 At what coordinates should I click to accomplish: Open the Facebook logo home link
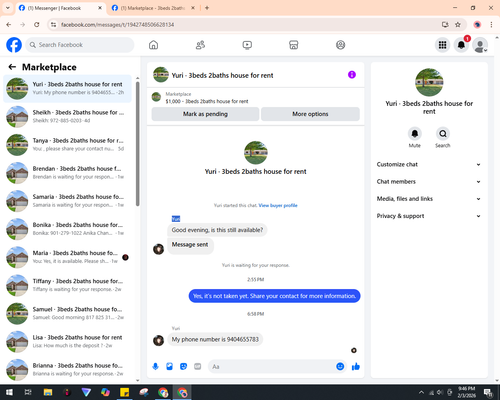[14, 45]
